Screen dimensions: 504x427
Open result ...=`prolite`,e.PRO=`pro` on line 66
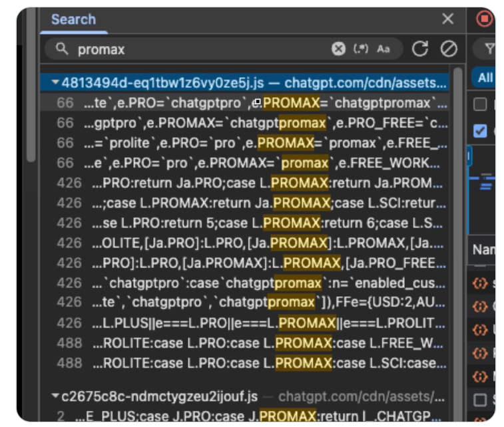(x=244, y=143)
